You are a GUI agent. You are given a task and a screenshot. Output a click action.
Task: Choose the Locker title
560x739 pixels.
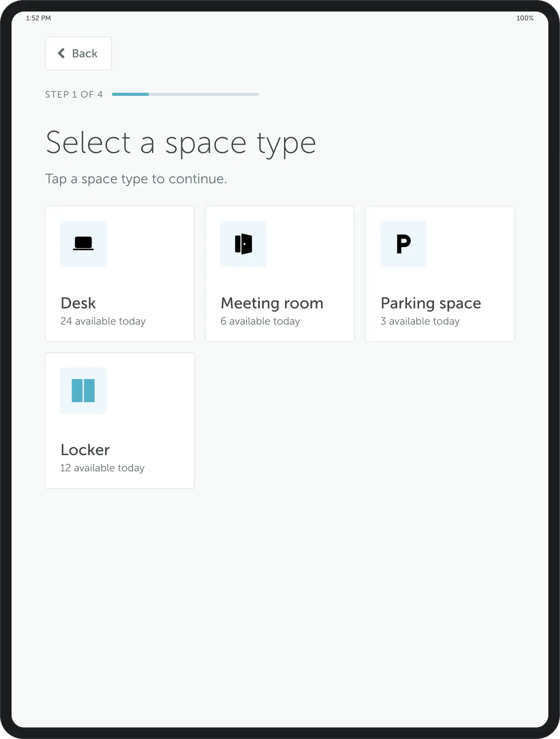85,450
